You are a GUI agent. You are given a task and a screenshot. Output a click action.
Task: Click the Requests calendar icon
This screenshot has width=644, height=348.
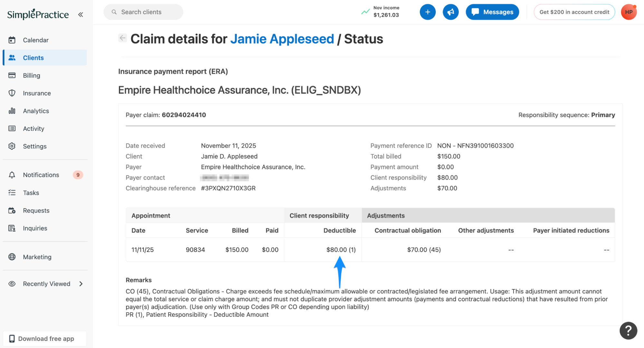coord(12,210)
